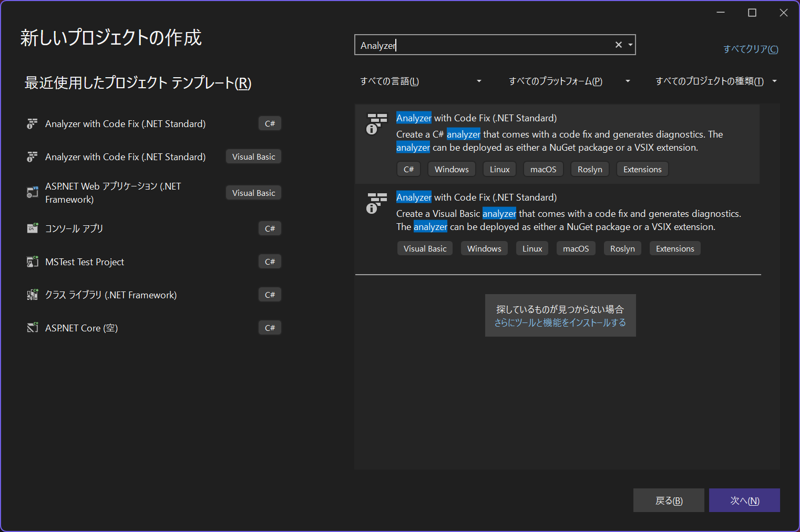Select the MSTest Test Project icon

pyautogui.click(x=33, y=261)
